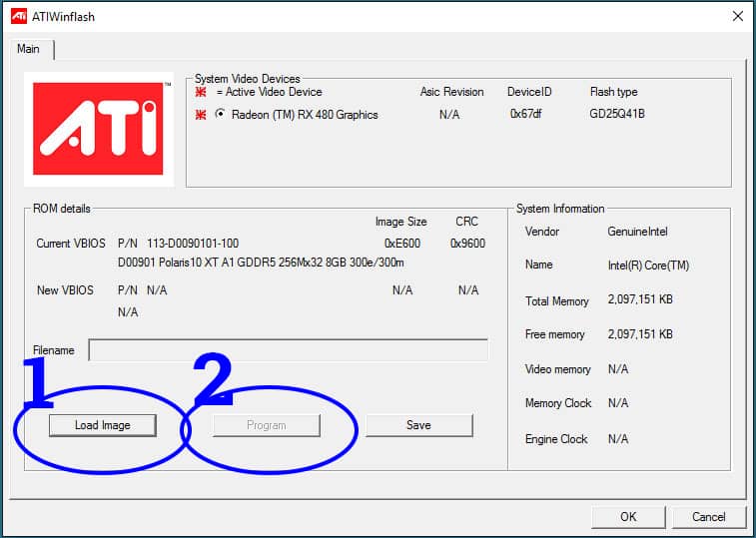Click the Name value Intel(R) Core(TM)
Screen dimensions: 756x538
[648, 266]
